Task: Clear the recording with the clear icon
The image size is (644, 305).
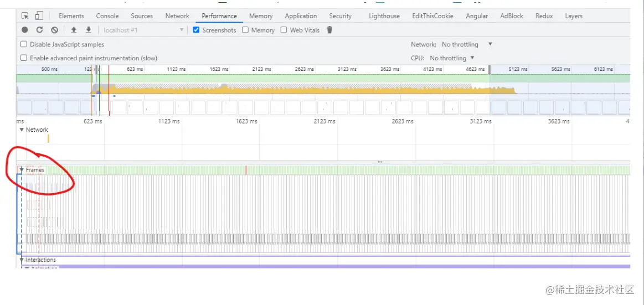Action: pos(54,29)
